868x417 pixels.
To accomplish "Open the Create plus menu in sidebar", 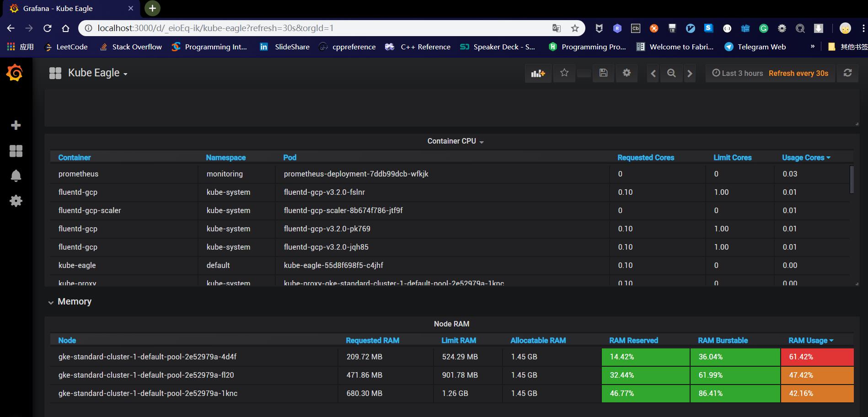I will tap(16, 125).
